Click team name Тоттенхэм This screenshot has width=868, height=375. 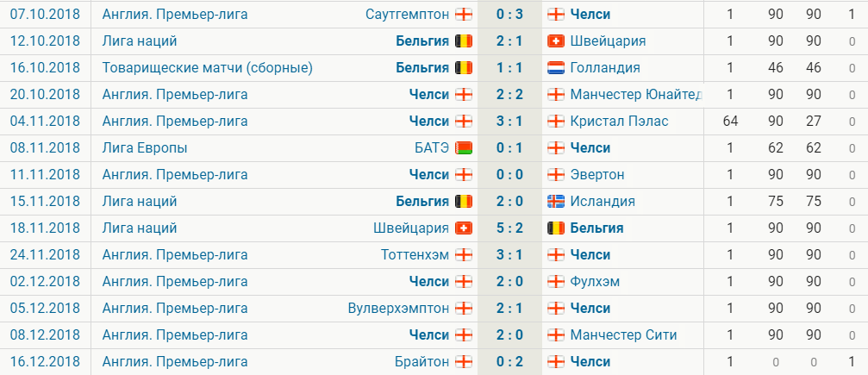(x=415, y=254)
